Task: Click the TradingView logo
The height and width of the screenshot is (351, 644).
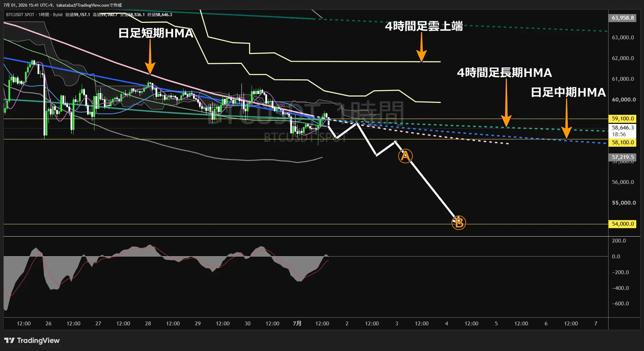Action: 32,340
